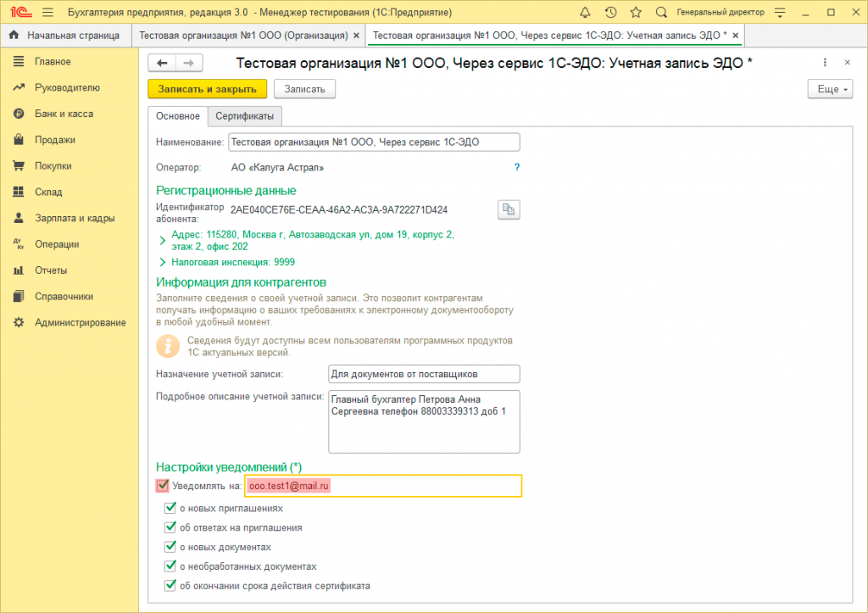This screenshot has height=613, width=868.
Task: Open the Еще dropdown menu
Action: coord(830,89)
